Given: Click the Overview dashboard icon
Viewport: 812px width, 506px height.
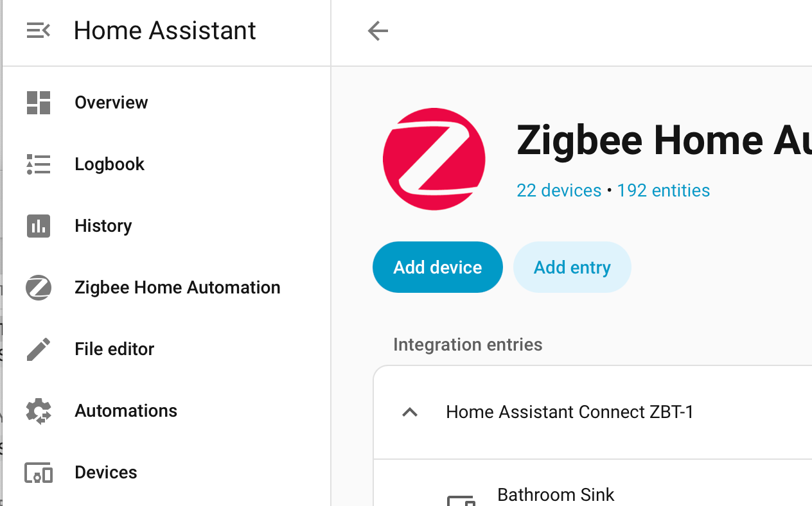Looking at the screenshot, I should pyautogui.click(x=39, y=103).
